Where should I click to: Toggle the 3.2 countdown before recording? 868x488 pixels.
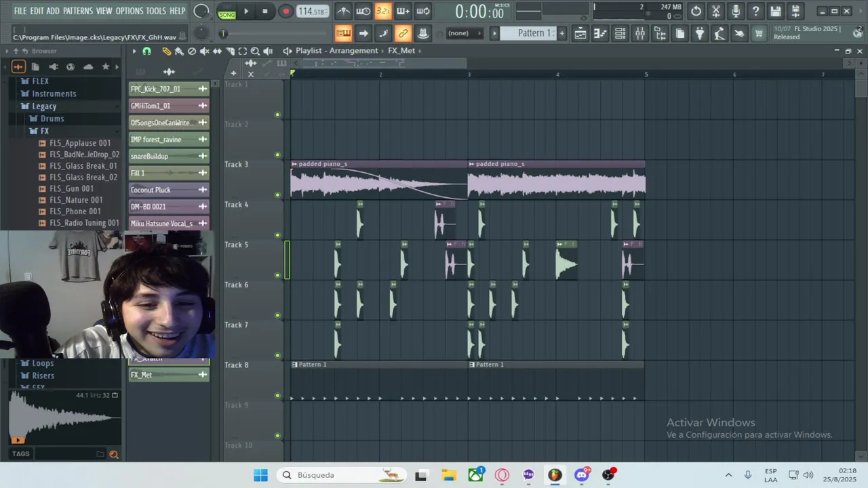pyautogui.click(x=383, y=11)
